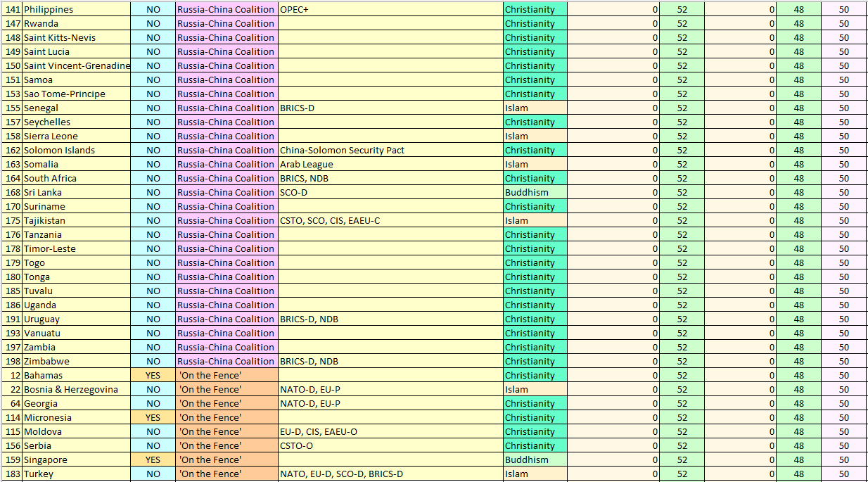The width and height of the screenshot is (868, 482).
Task: Select the Seychelles country cell
Action: click(x=77, y=122)
